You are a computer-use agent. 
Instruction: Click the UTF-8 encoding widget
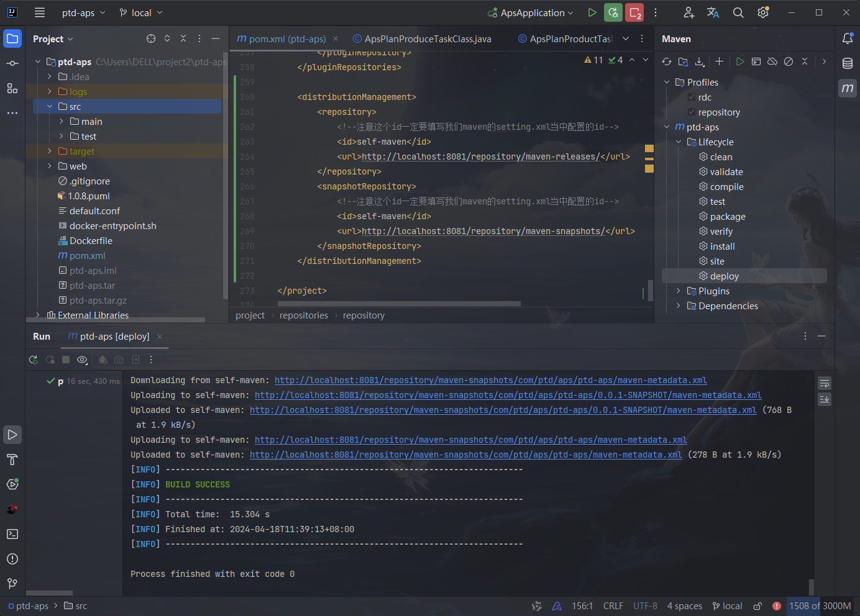[x=645, y=606]
